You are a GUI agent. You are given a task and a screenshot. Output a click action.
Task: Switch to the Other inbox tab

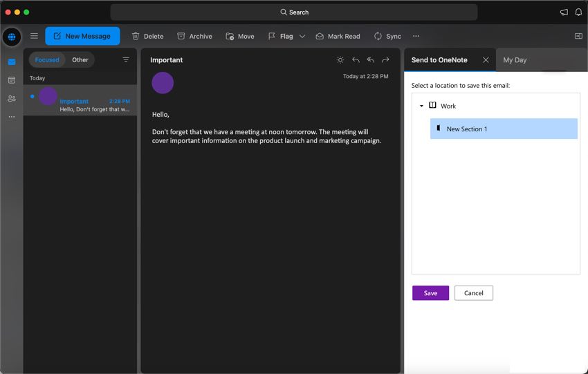[80, 59]
